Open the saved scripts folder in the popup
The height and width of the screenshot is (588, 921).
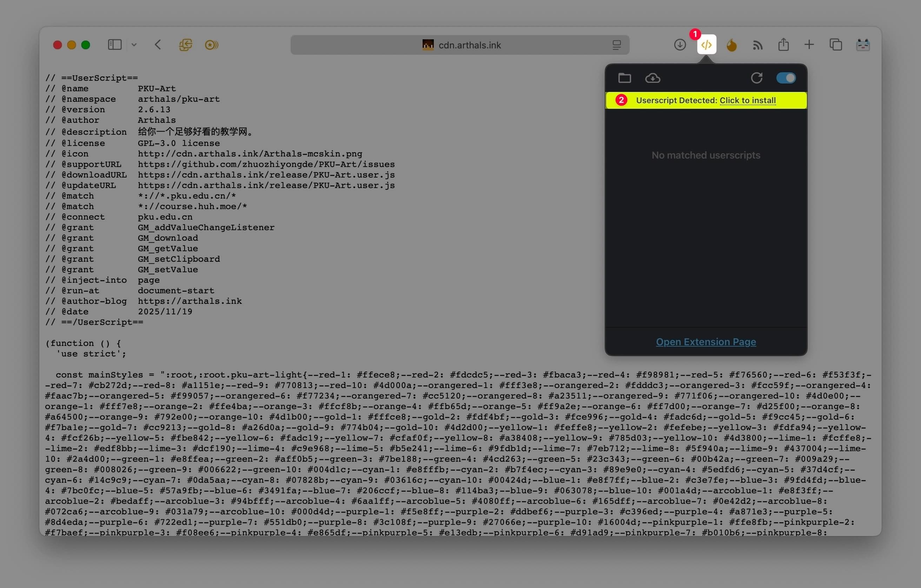[x=625, y=78]
